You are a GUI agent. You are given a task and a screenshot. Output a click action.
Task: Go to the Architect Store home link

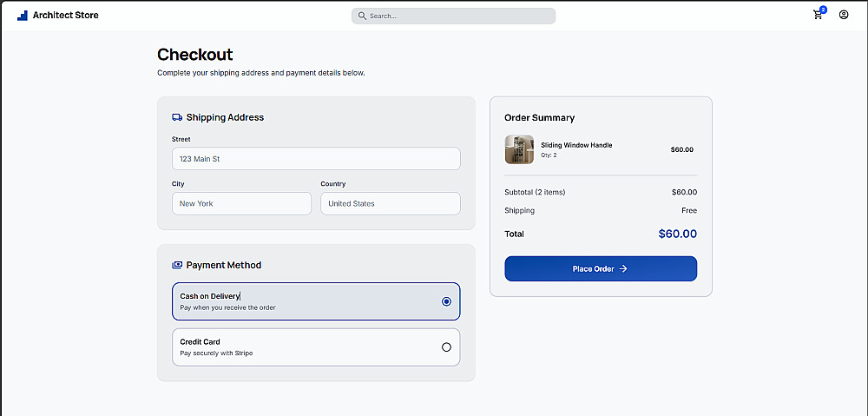(x=65, y=15)
